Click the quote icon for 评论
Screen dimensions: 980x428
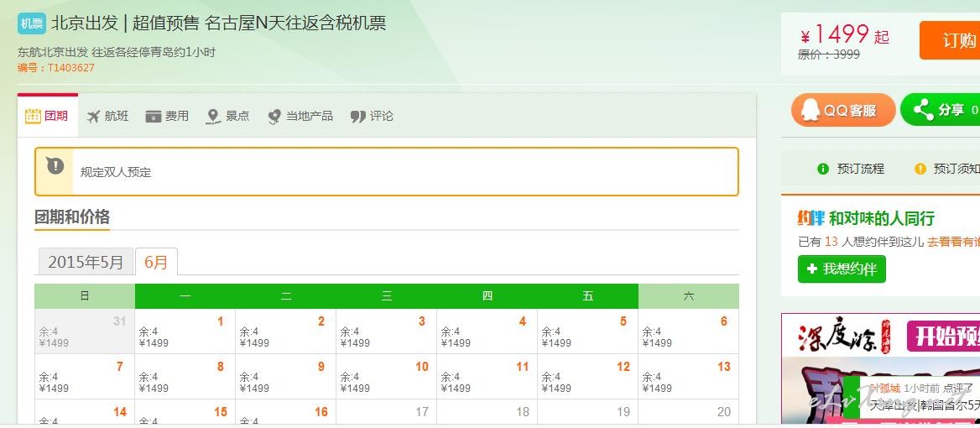point(358,117)
